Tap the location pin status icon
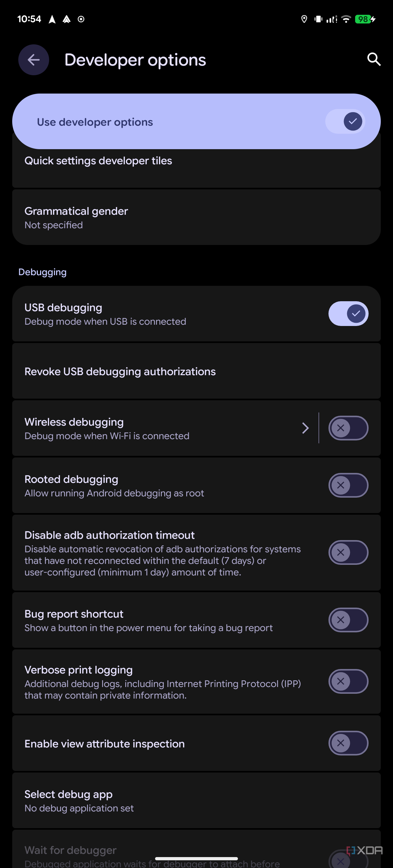393x868 pixels. click(x=304, y=19)
